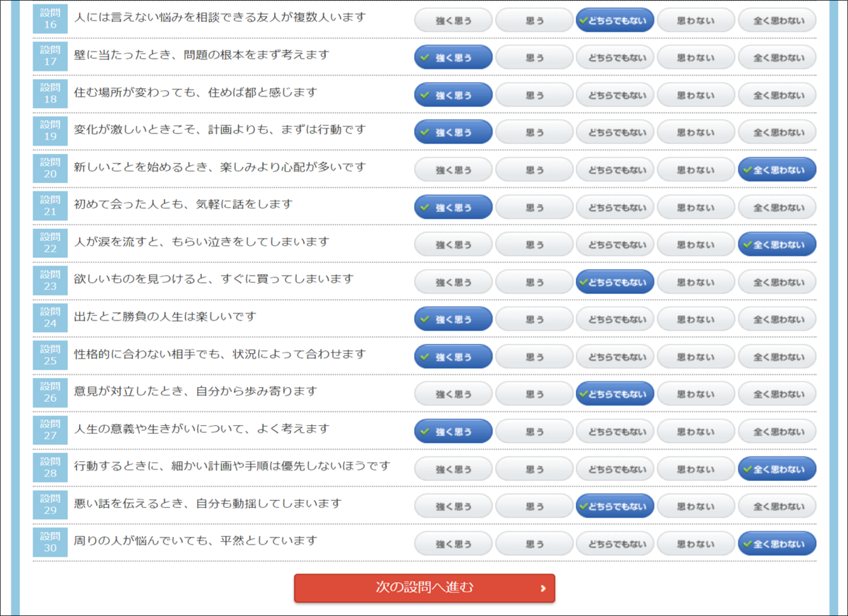Pick どちらでもない for question 30
Screen dimensions: 848x616
[x=615, y=543]
